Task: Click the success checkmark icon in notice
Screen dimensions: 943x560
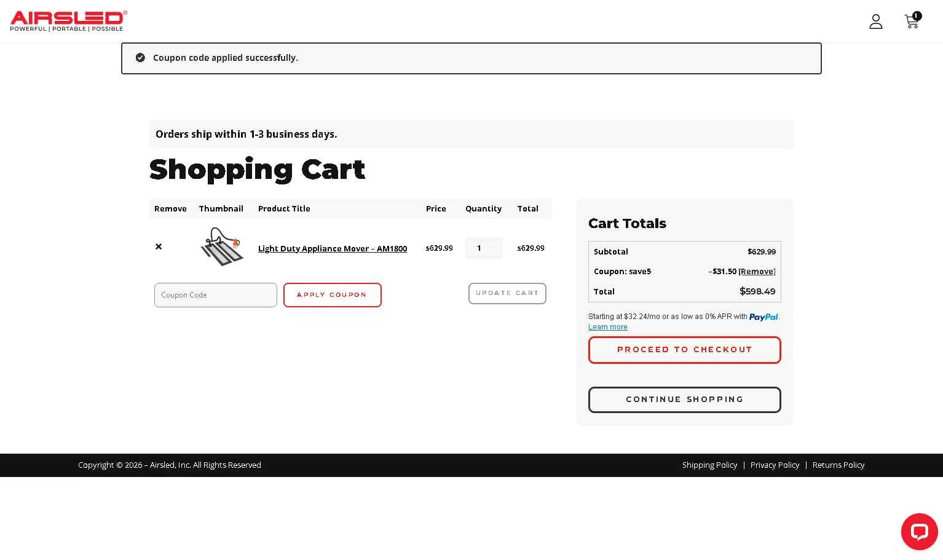Action: [140, 58]
